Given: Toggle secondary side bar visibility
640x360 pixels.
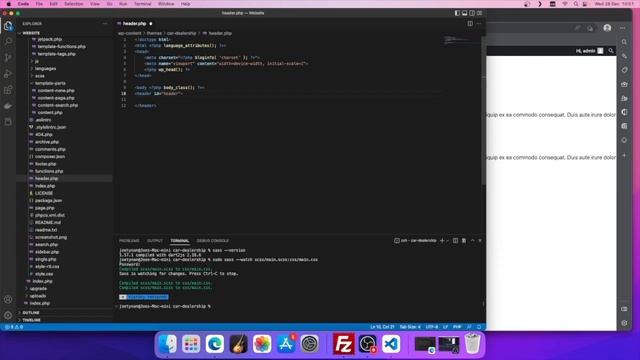Looking at the screenshot, I should 472,13.
